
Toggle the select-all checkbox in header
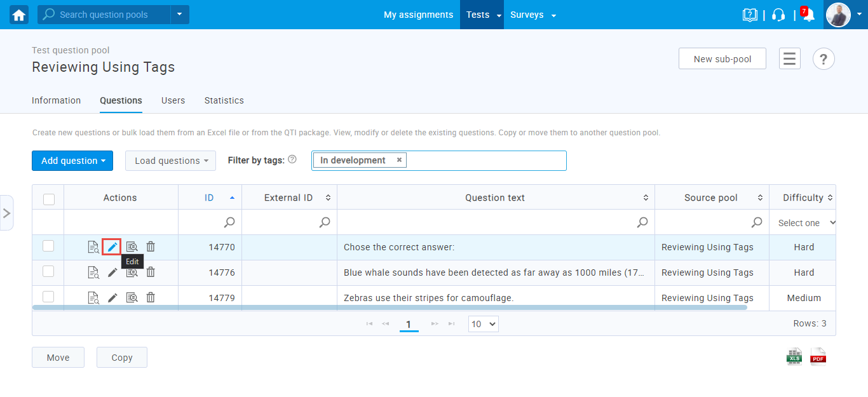coord(49,199)
